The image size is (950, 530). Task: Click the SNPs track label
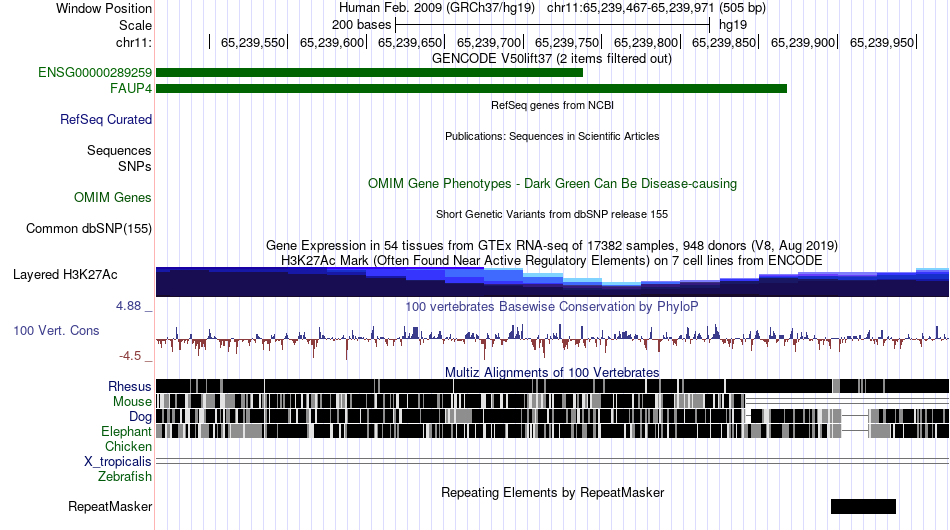tap(135, 167)
